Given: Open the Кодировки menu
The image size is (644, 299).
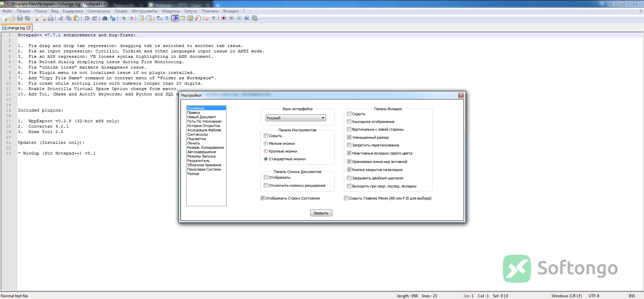Looking at the screenshot, I should click(x=73, y=11).
